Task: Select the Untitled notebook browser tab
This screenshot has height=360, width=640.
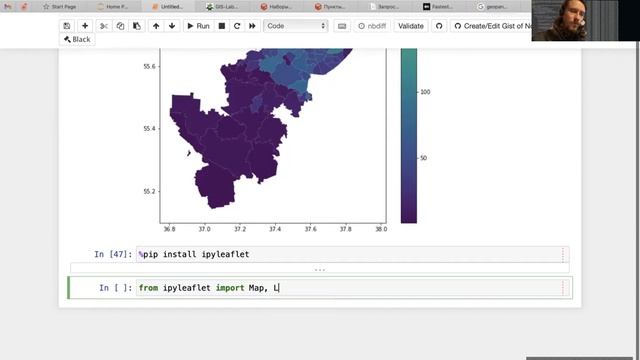Action: click(167, 7)
